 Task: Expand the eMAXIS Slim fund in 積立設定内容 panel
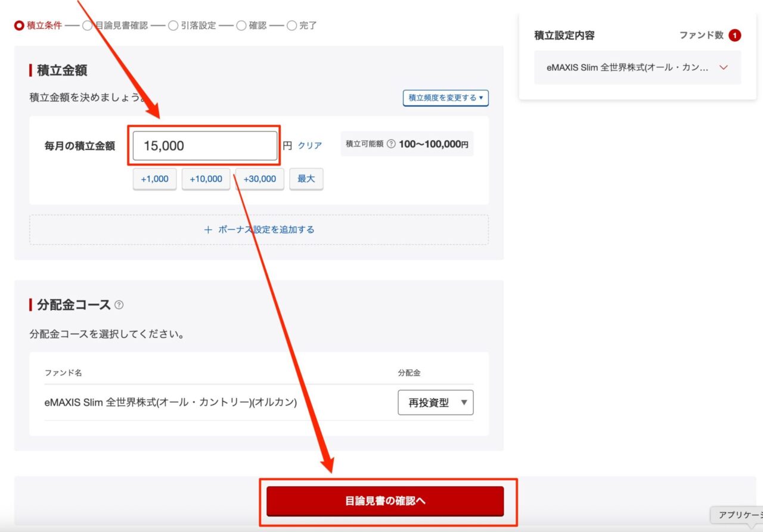723,67
